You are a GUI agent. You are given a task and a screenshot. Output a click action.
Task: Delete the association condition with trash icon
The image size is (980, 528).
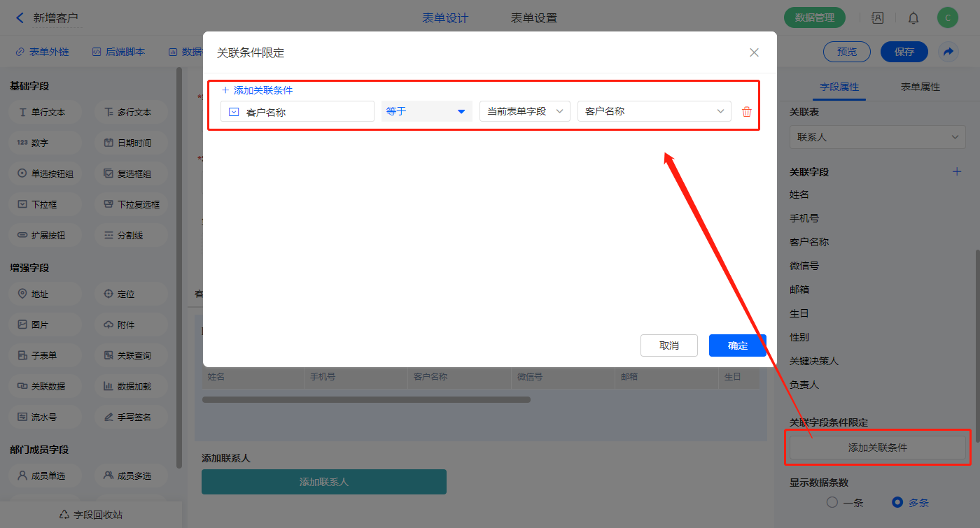(746, 112)
